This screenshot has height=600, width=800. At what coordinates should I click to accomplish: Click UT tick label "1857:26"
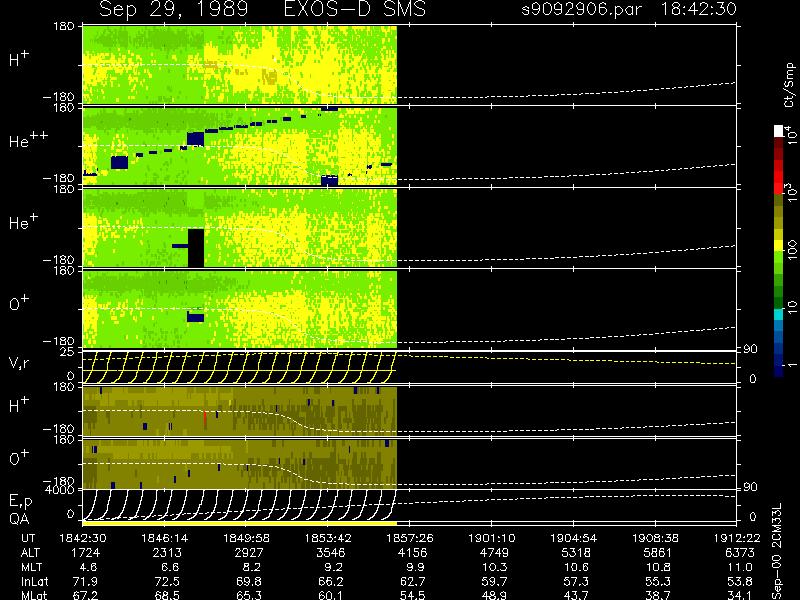410,538
